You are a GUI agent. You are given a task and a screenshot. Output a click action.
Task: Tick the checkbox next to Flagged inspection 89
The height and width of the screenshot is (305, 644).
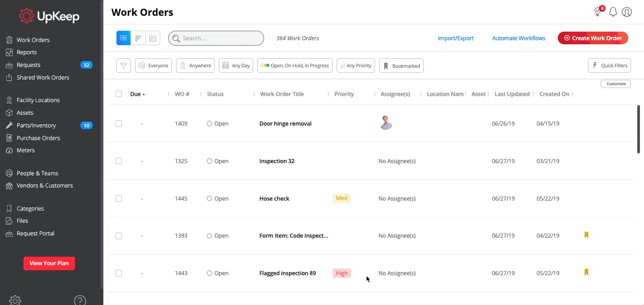(x=119, y=273)
